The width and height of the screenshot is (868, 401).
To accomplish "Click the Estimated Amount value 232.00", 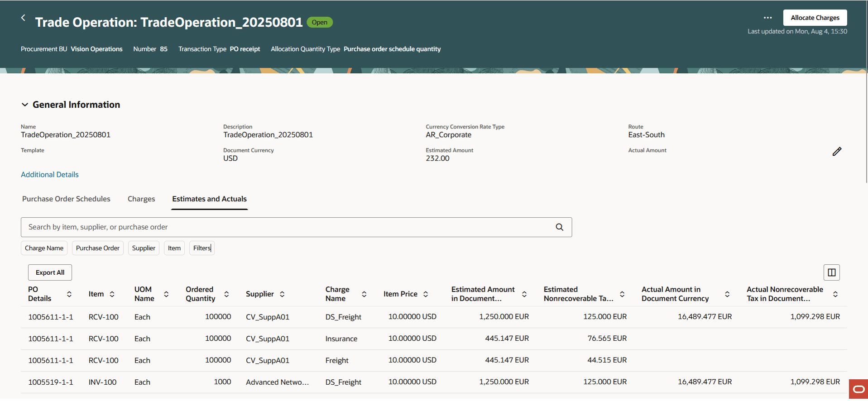I will point(437,158).
